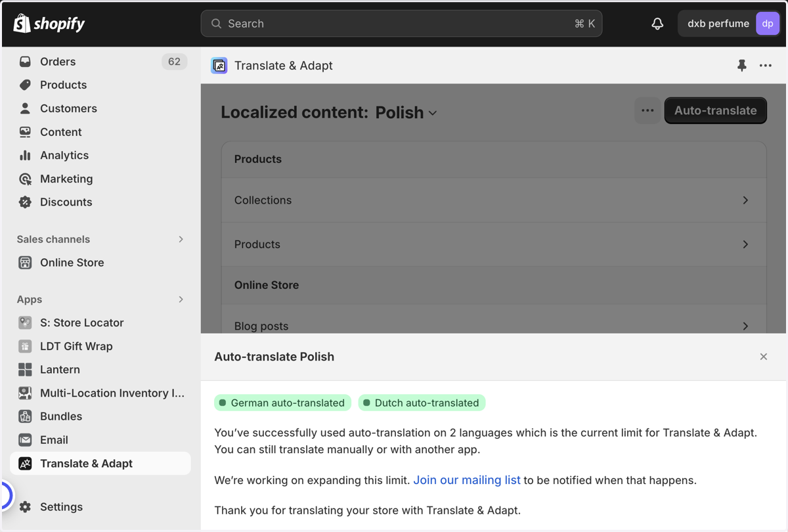This screenshot has height=532, width=788.
Task: Select the Collections row text
Action: (263, 200)
